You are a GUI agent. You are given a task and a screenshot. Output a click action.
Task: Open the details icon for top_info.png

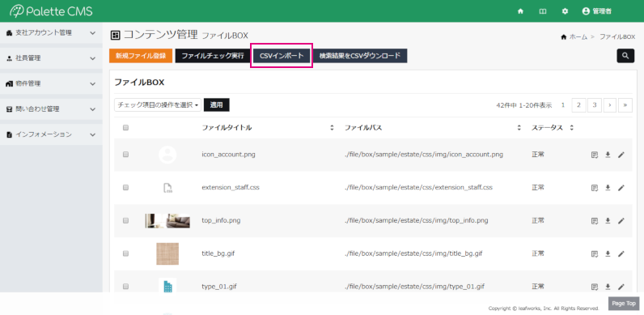(595, 220)
